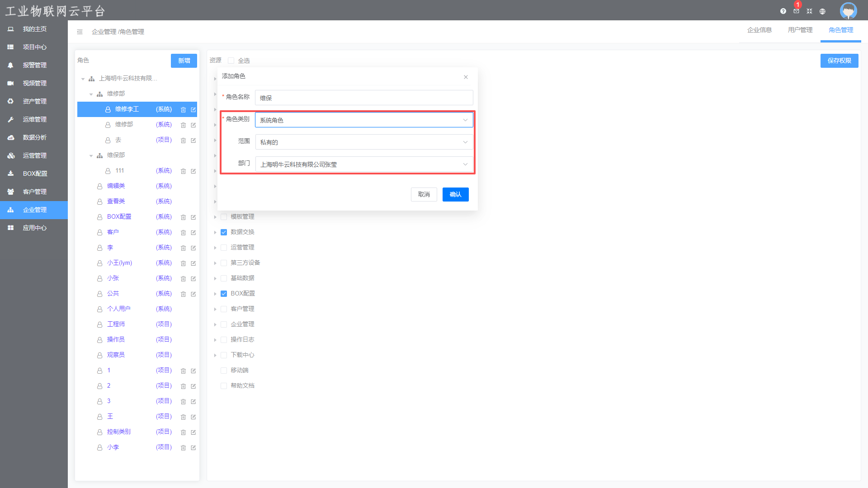Viewport: 868px width, 488px height.
Task: Open the mail notifications icon
Action: tap(796, 11)
